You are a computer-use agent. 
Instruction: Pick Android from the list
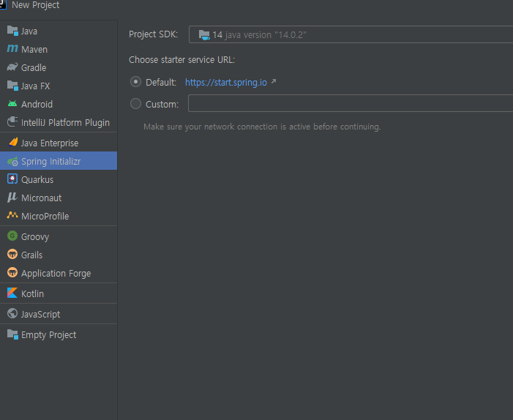[x=59, y=105]
